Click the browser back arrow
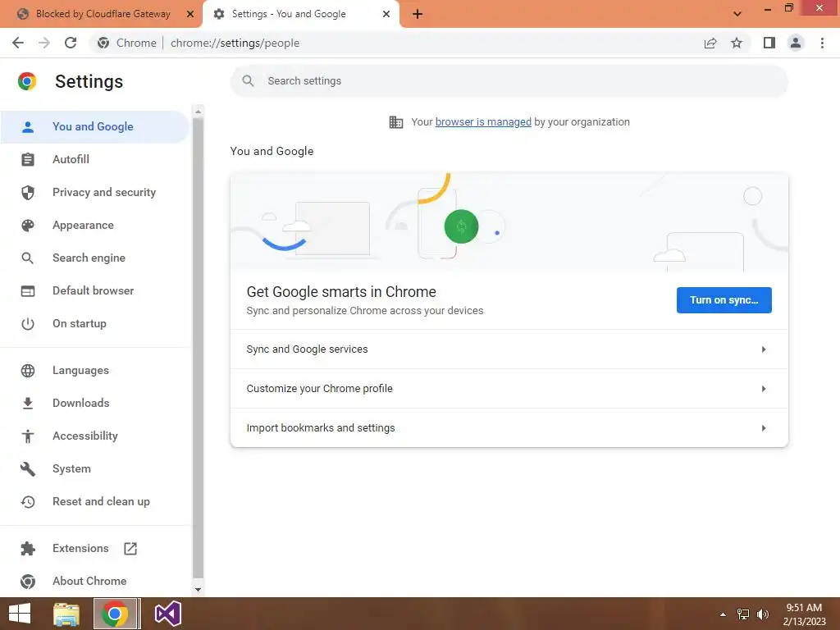The height and width of the screenshot is (630, 840). pyautogui.click(x=18, y=43)
